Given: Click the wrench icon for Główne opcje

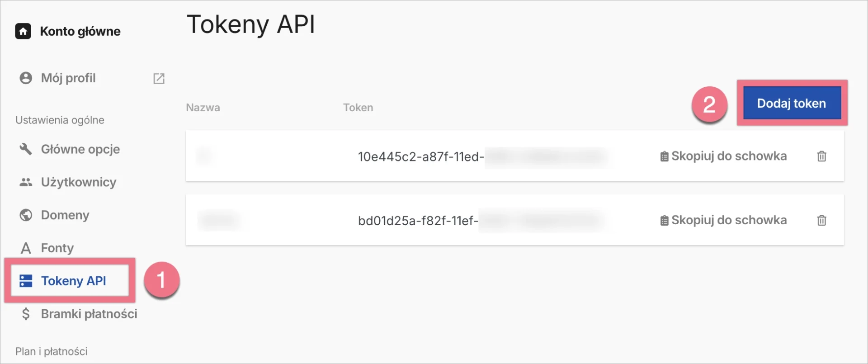Looking at the screenshot, I should [x=26, y=149].
